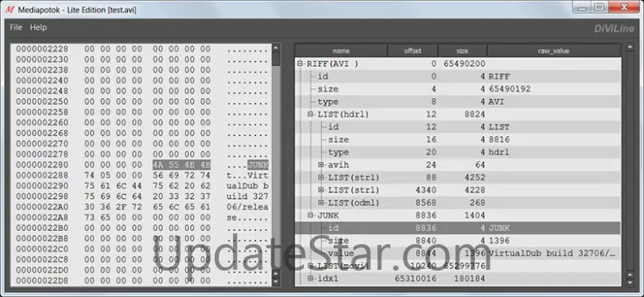This screenshot has width=644, height=297.
Task: Select the JUNK value row with VirtualDub text
Action: (458, 253)
